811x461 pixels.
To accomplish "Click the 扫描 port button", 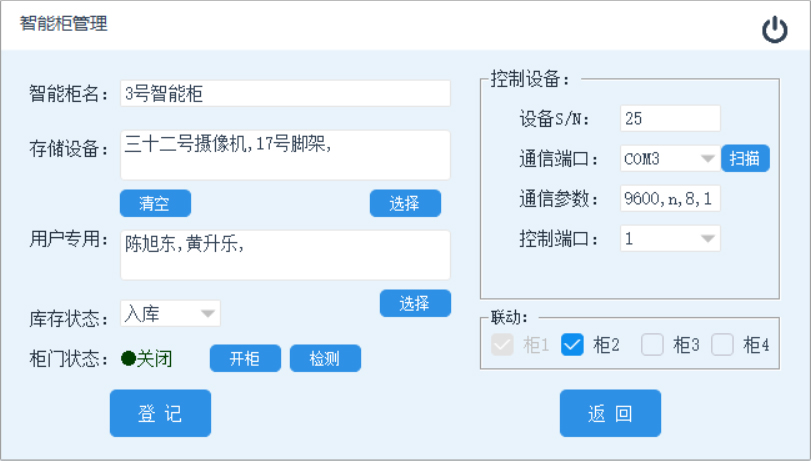I will click(x=745, y=158).
